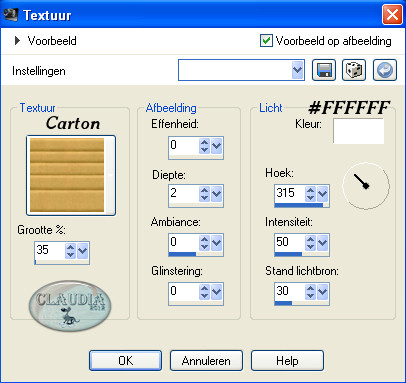Viewport: 406px width, 383px height.
Task: Toggle the Voorbeeld op afbeelding checkbox
Action: pos(266,41)
